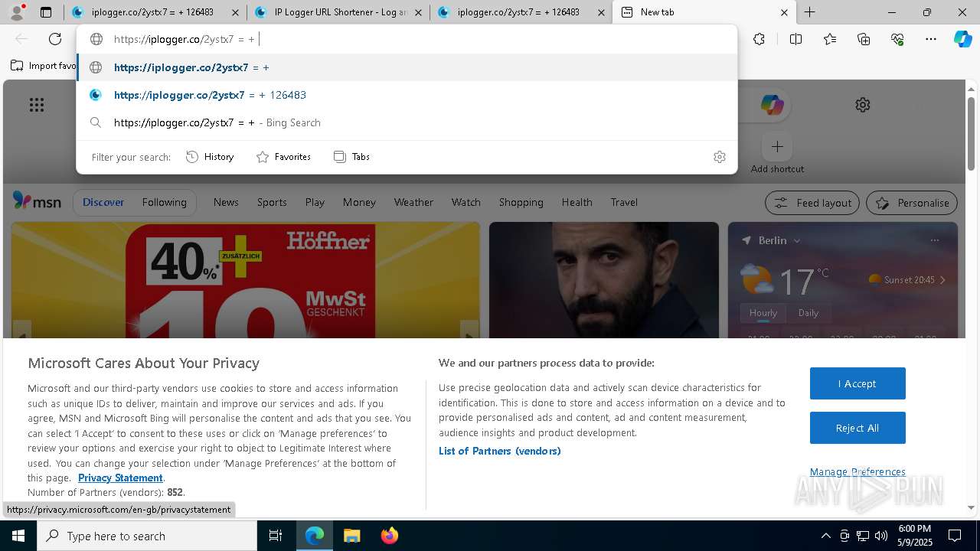Click the Type here to search box
This screenshot has height=551, width=980.
[147, 536]
